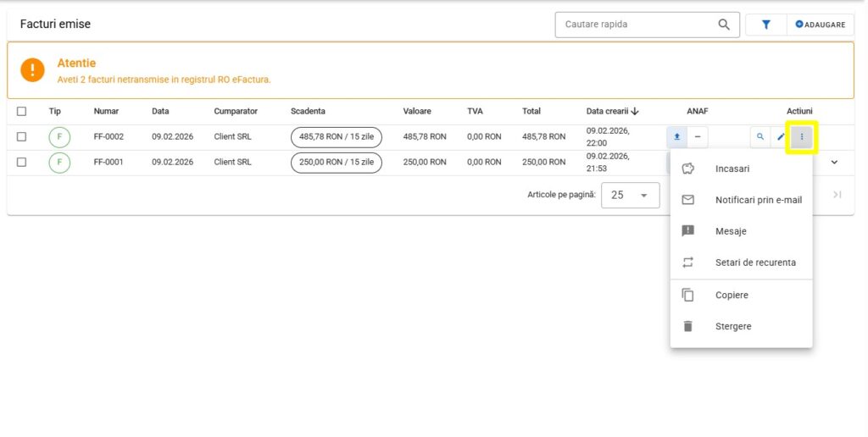Screen dimensions: 868x437
Task: Toggle the select-all checkbox in header
Action: pyautogui.click(x=22, y=111)
